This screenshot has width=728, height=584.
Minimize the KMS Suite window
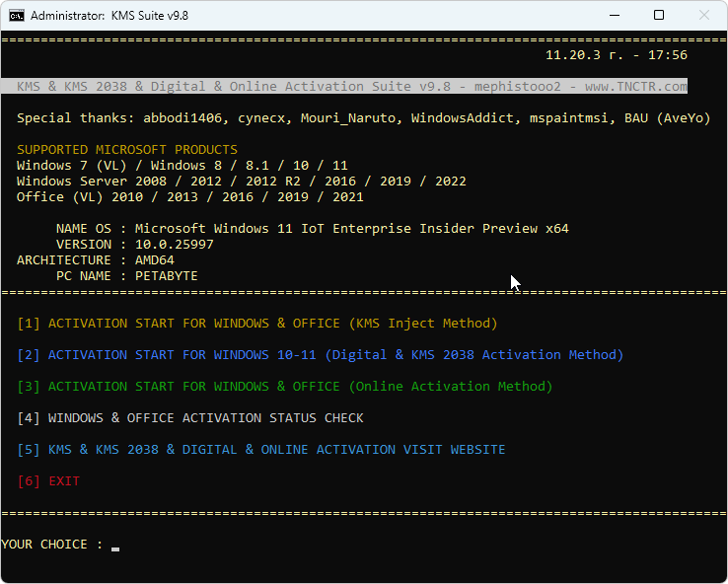click(615, 16)
